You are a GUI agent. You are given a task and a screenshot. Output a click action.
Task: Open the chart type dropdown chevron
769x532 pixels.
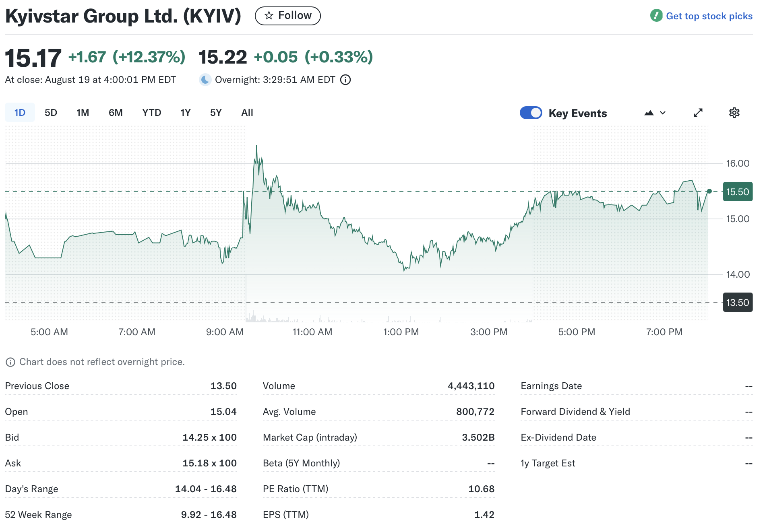(663, 113)
